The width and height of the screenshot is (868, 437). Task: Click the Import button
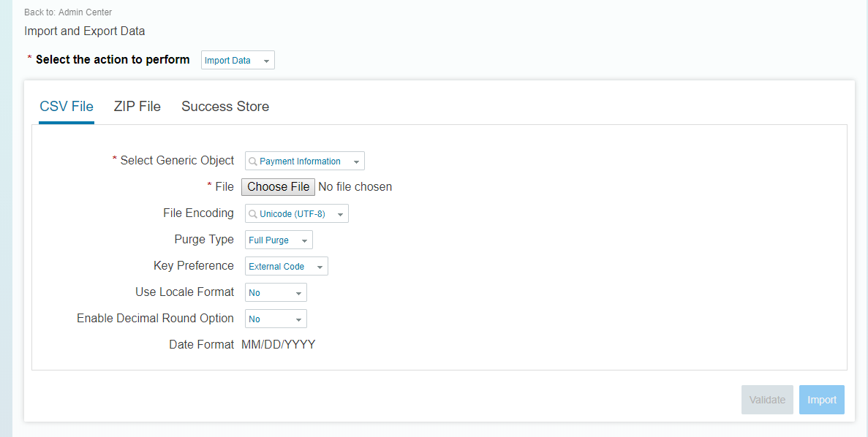(x=821, y=400)
